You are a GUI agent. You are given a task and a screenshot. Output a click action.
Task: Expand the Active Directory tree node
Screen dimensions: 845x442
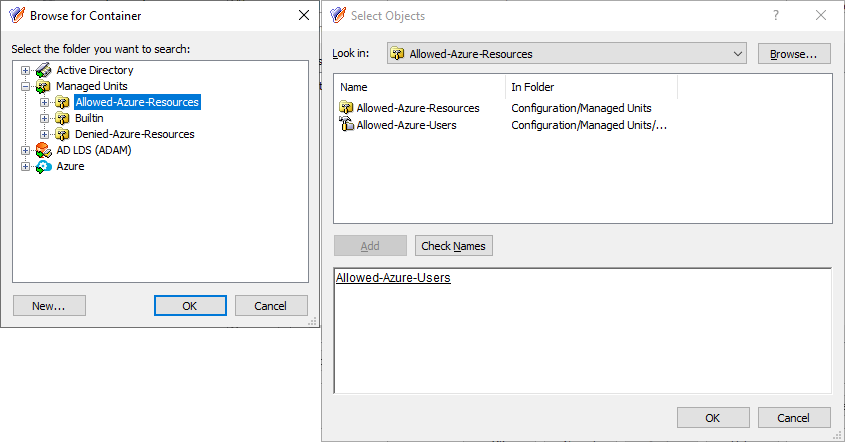(x=25, y=70)
